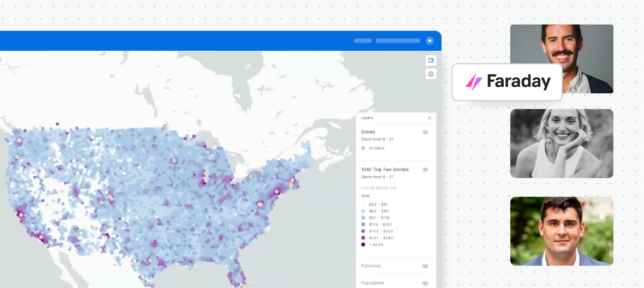The height and width of the screenshot is (288, 644).
Task: Click the $201 - $293 legend swatch
Action: [x=363, y=238]
